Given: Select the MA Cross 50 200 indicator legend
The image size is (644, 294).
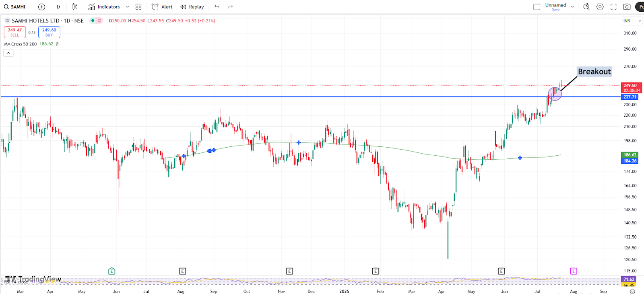Looking at the screenshot, I should [20, 44].
